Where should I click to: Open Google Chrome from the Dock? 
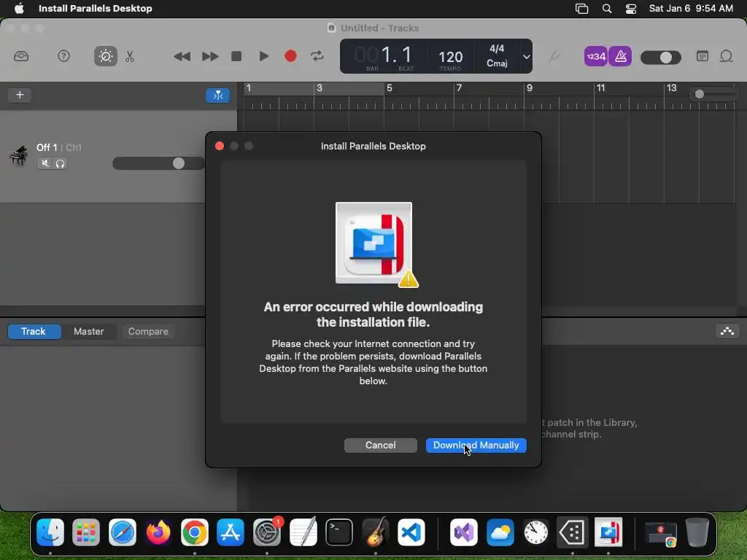(x=194, y=532)
